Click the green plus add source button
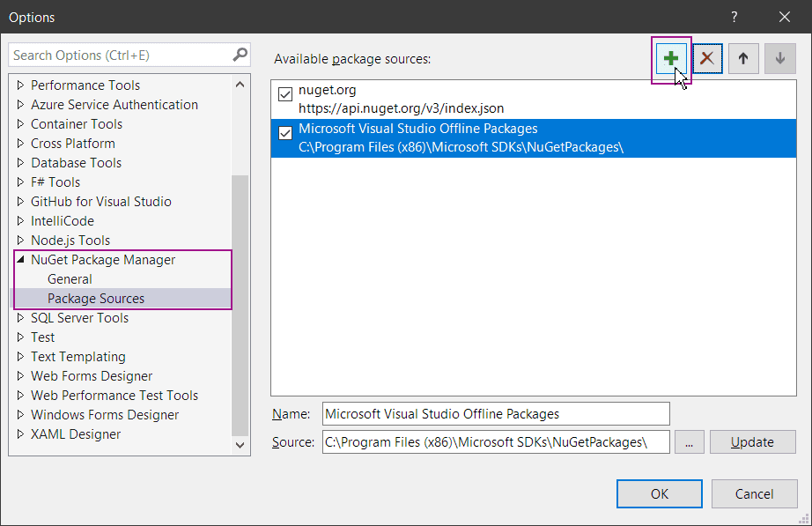Screen dimensions: 812x526 [x=670, y=59]
